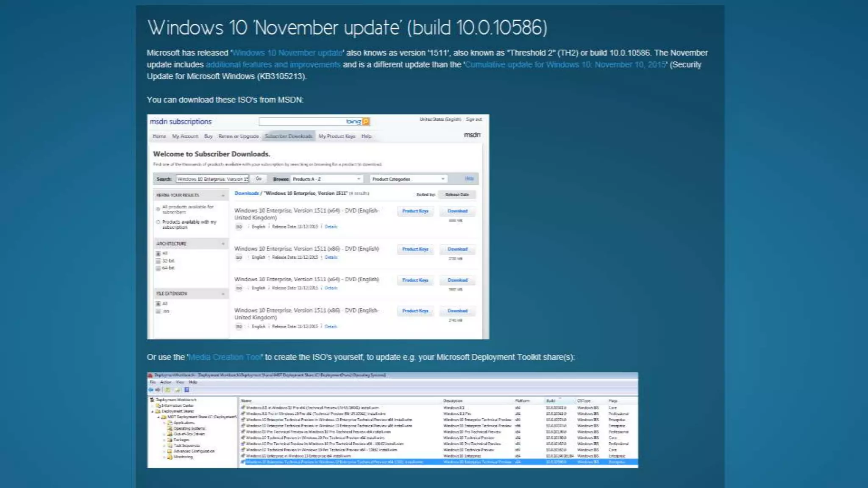Click the blue Help icon in Workbench toolbar

[186, 390]
